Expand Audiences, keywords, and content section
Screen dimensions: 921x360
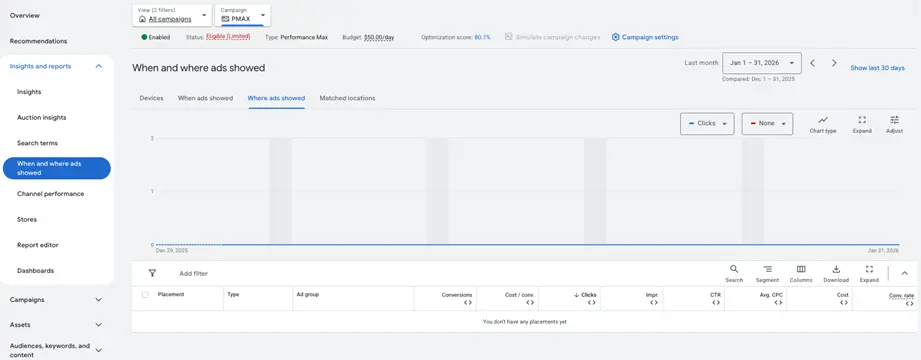[x=99, y=350]
